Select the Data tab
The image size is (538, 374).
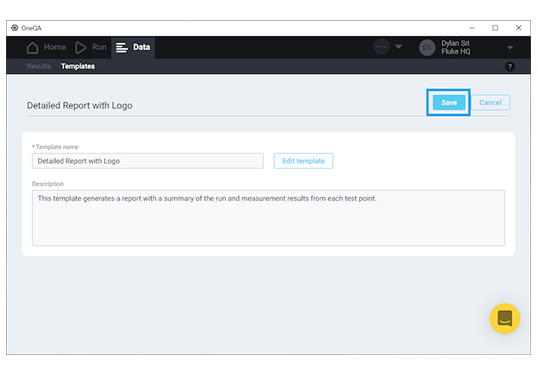tap(133, 47)
